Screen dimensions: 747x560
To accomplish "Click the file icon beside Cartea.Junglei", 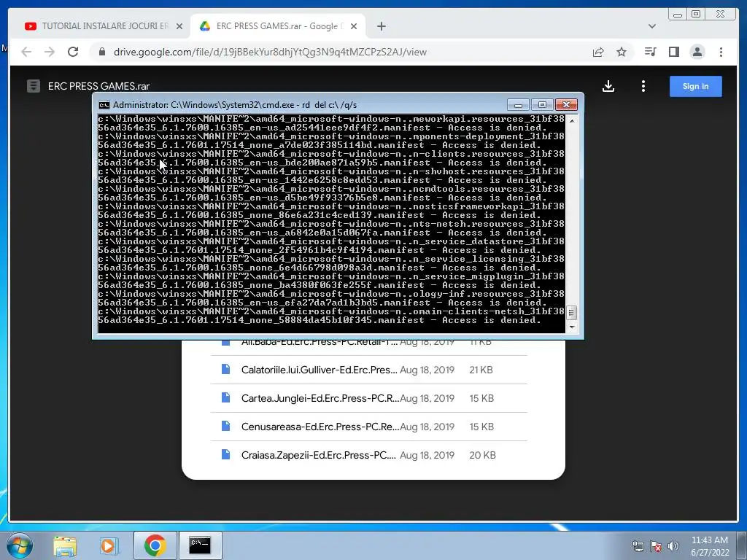I will click(x=226, y=397).
